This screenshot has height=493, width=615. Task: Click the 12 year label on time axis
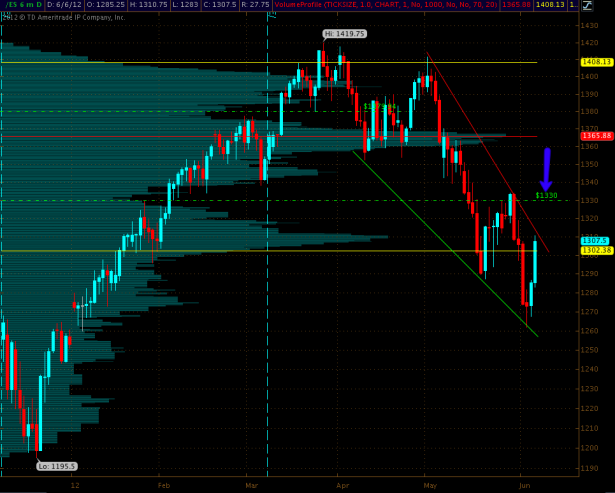(x=75, y=485)
